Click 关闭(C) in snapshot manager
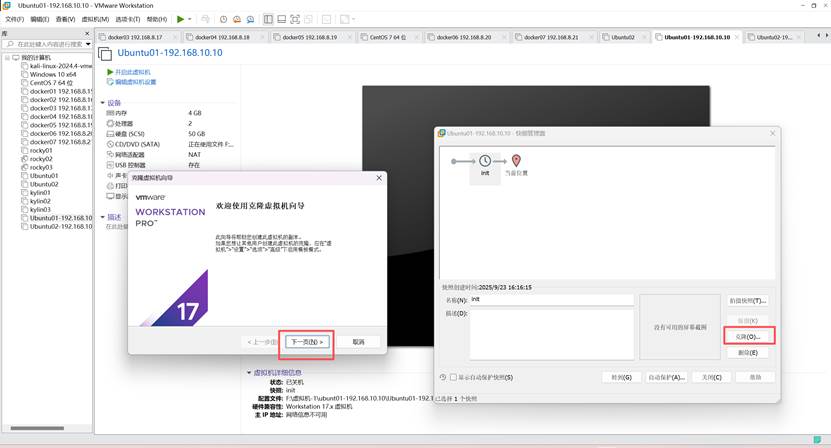 [x=712, y=377]
